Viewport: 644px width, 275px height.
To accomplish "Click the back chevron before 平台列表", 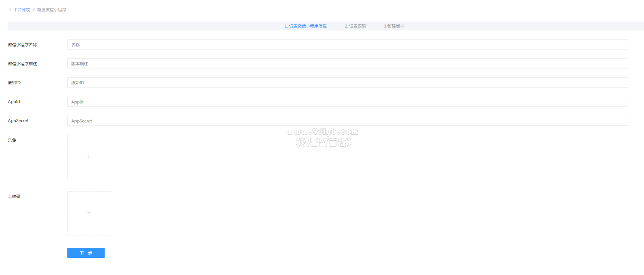I will pyautogui.click(x=10, y=10).
